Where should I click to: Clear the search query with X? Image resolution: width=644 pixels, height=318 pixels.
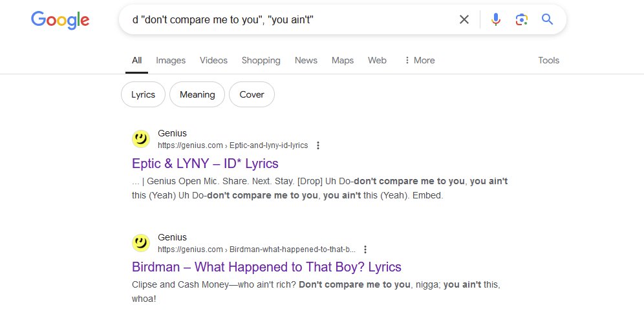pyautogui.click(x=464, y=19)
